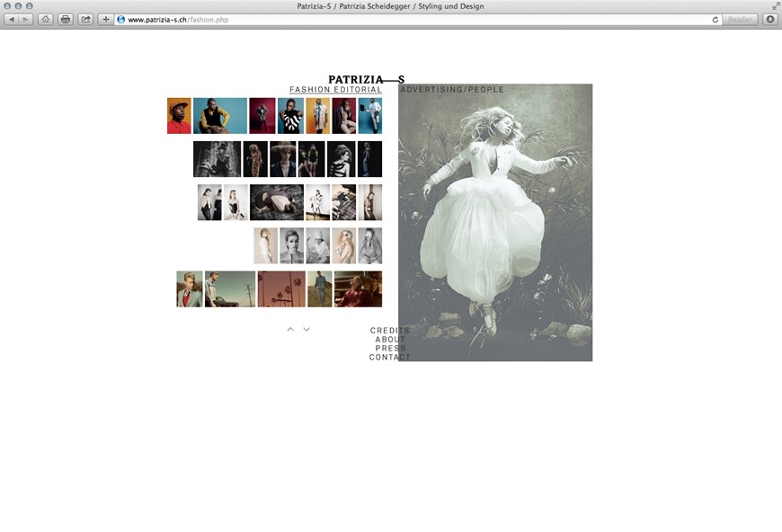Open the share menu in Safari toolbar
This screenshot has width=782, height=532.
85,20
